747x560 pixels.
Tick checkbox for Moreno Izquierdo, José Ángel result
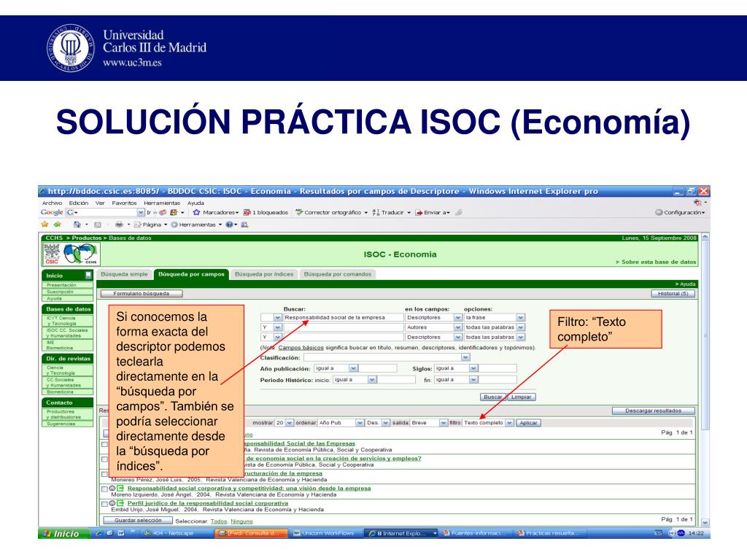point(105,489)
